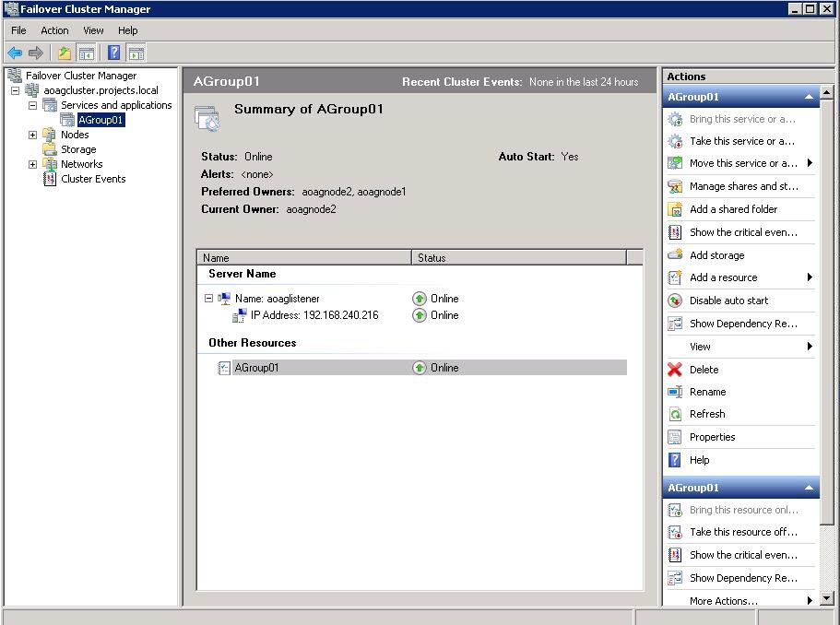Click the Back arrow toolbar icon
The width and height of the screenshot is (840, 625).
[15, 53]
